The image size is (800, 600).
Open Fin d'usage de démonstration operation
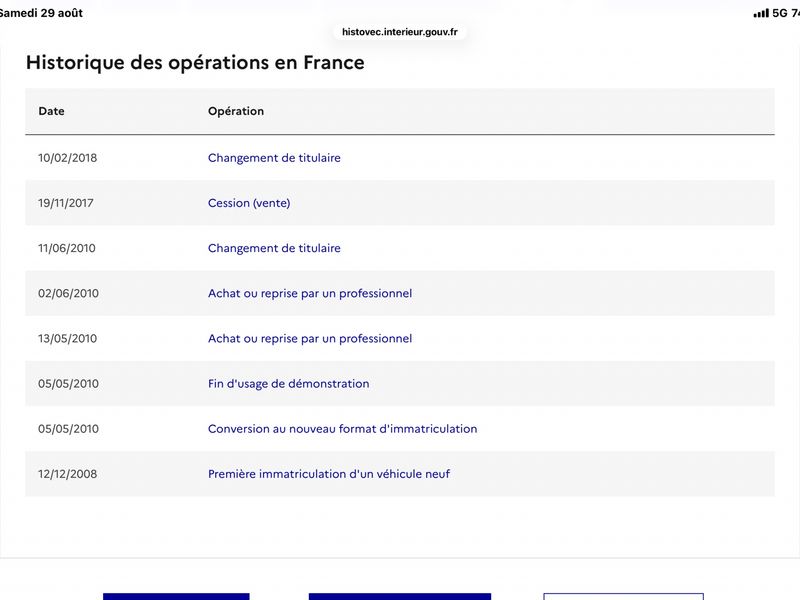pos(288,384)
